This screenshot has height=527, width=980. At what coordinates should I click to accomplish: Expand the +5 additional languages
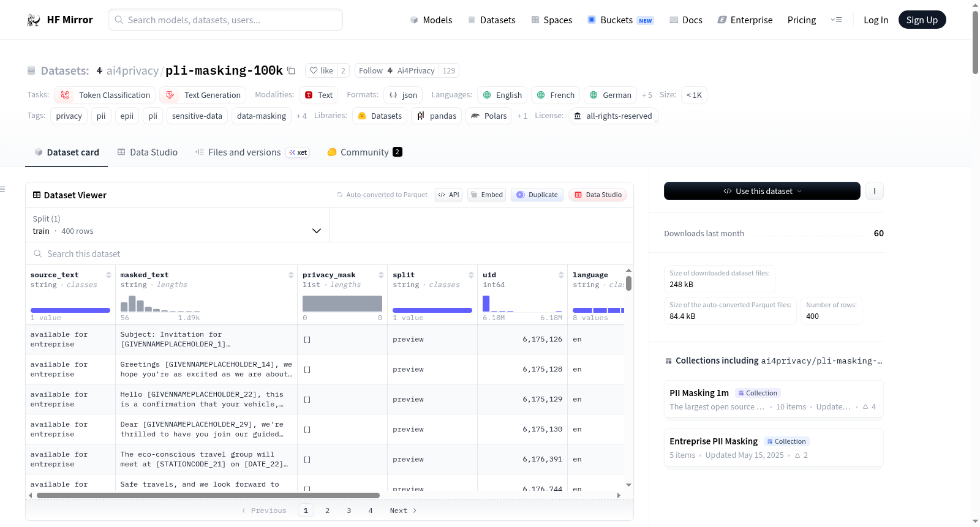[x=647, y=95]
